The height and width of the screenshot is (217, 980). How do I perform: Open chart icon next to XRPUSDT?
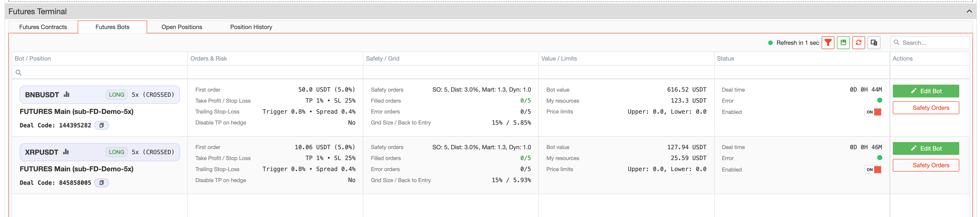[66, 152]
